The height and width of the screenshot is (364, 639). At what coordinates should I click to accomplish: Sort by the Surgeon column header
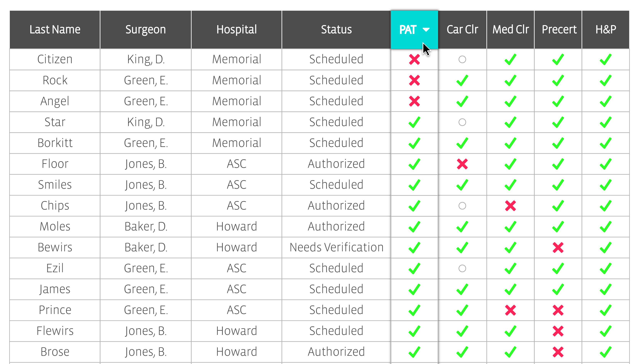click(x=146, y=30)
